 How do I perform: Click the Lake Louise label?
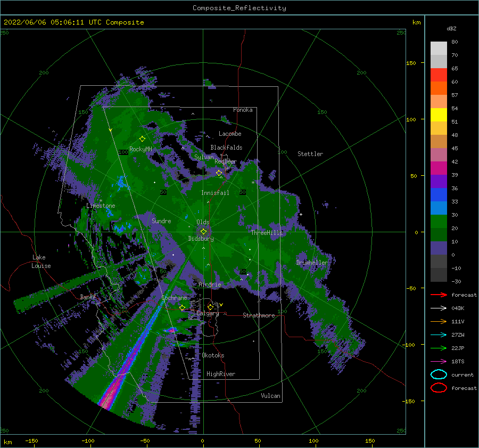[x=41, y=262]
